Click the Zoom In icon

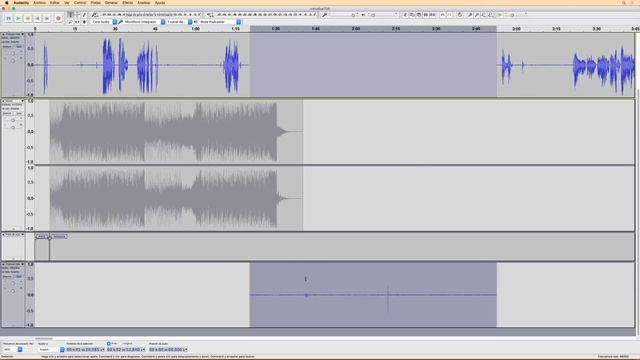pos(470,15)
